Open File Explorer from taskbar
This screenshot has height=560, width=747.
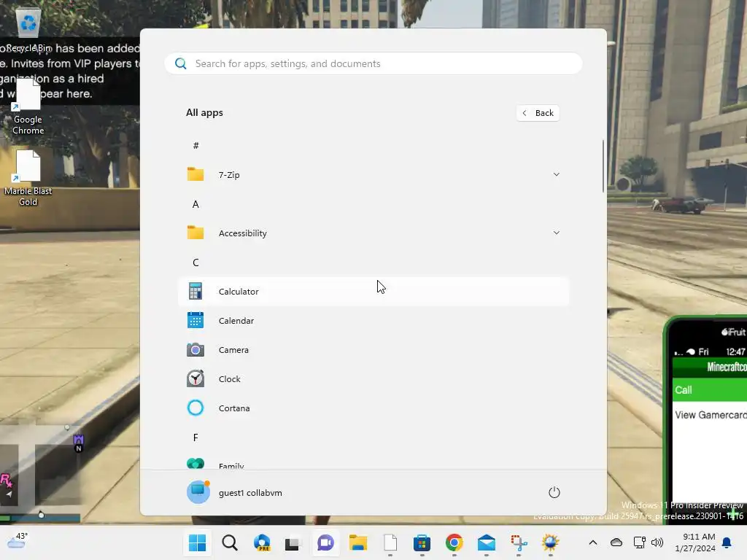pos(357,542)
